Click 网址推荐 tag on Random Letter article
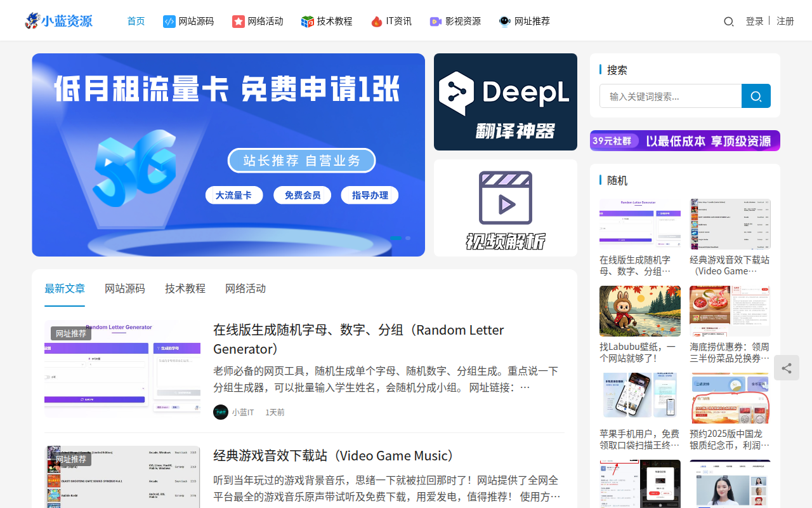The image size is (812, 508). coord(71,333)
